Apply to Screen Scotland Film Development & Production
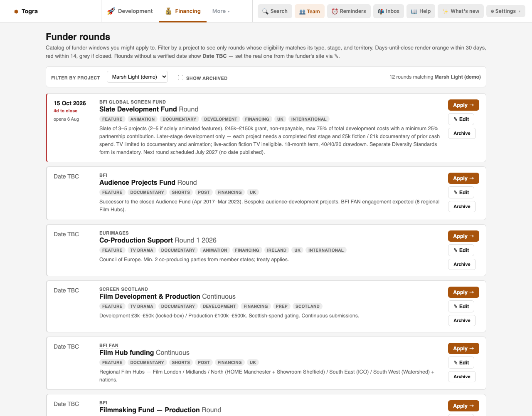The image size is (532, 416). (463, 292)
